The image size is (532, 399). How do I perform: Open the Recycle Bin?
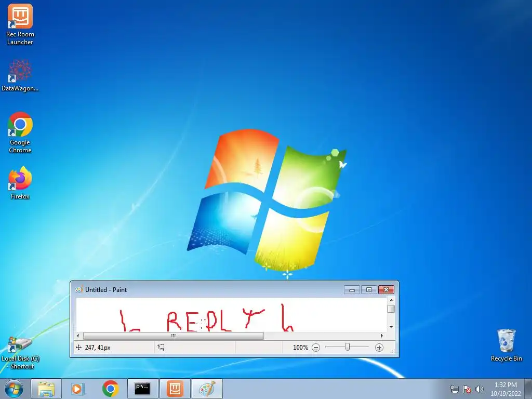pyautogui.click(x=506, y=345)
